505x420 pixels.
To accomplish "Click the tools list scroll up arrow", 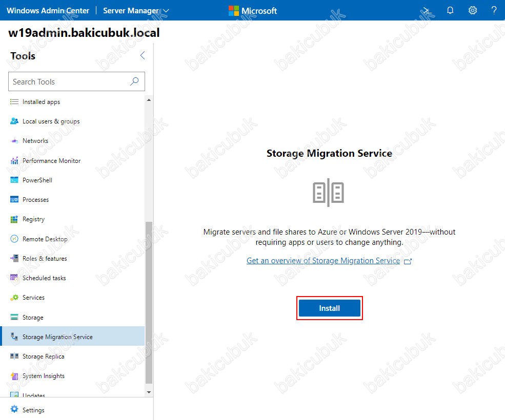I will pos(149,100).
